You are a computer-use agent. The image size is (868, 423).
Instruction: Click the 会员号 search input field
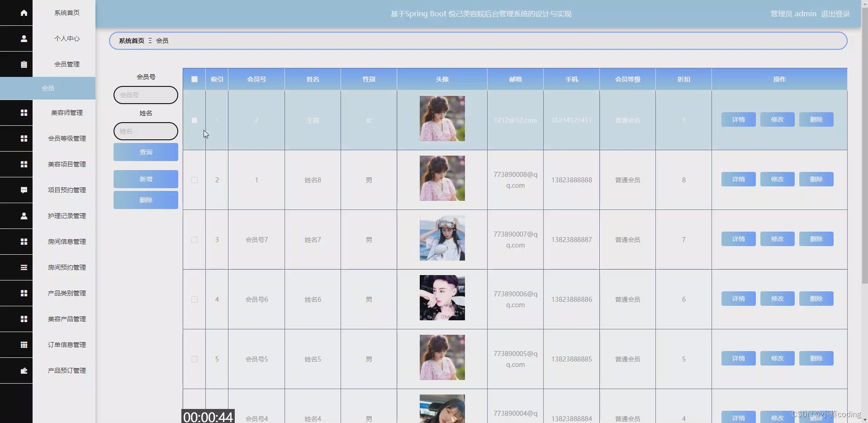[x=146, y=95]
